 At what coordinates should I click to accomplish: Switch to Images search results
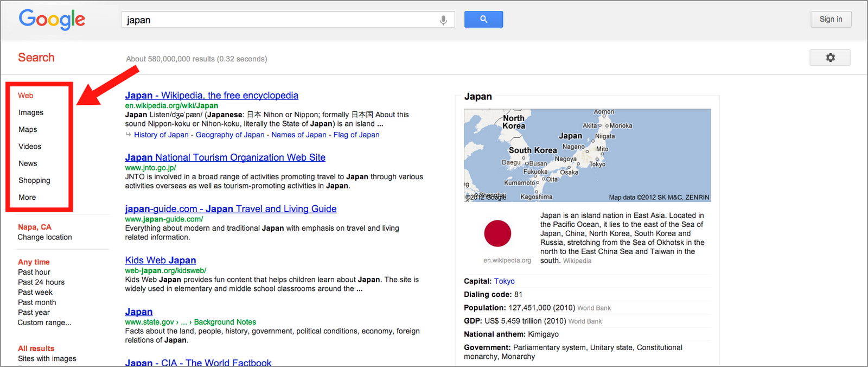31,112
